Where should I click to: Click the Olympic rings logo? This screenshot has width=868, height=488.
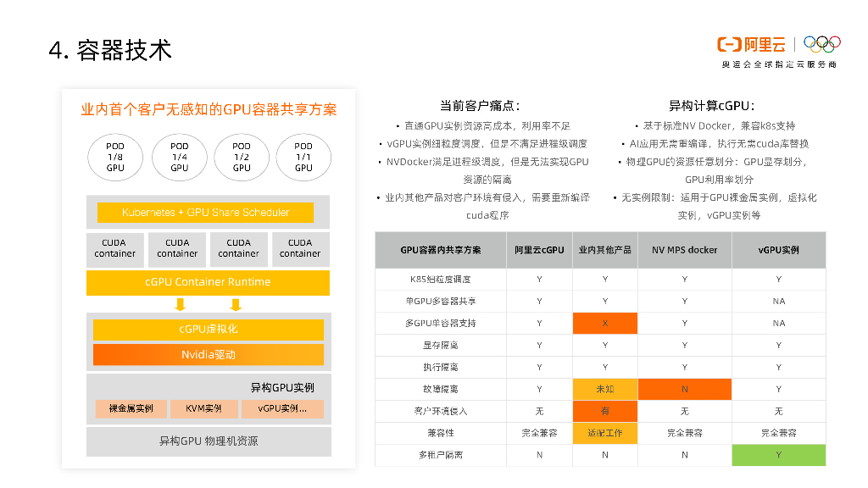(822, 44)
